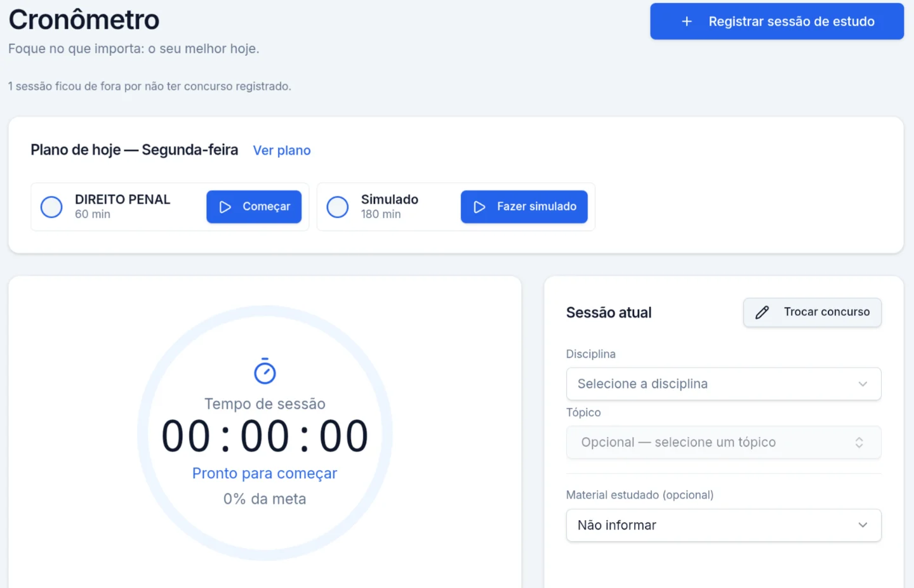Click chevron of Material estudado dropdown
This screenshot has height=588, width=914.
[x=863, y=525]
